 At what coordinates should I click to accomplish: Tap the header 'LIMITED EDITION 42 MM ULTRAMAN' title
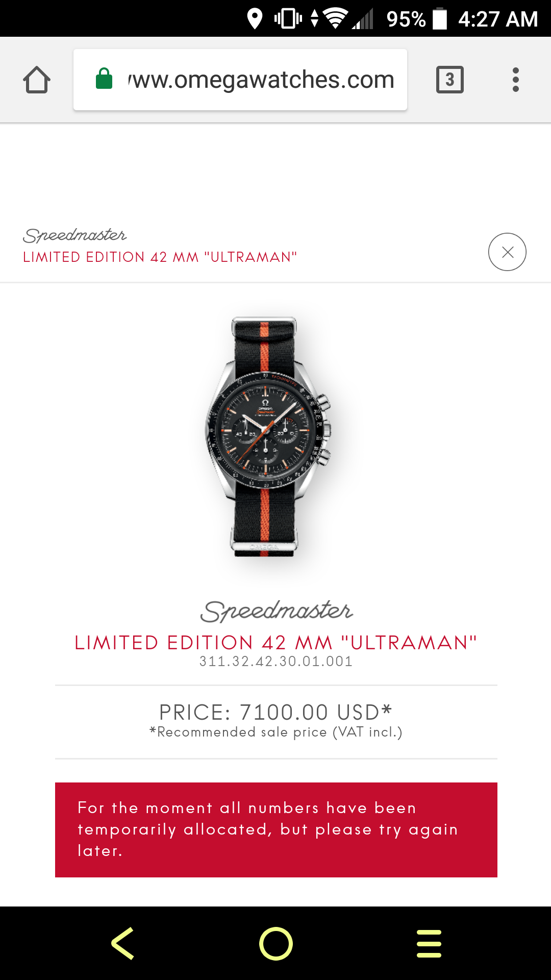click(x=160, y=257)
